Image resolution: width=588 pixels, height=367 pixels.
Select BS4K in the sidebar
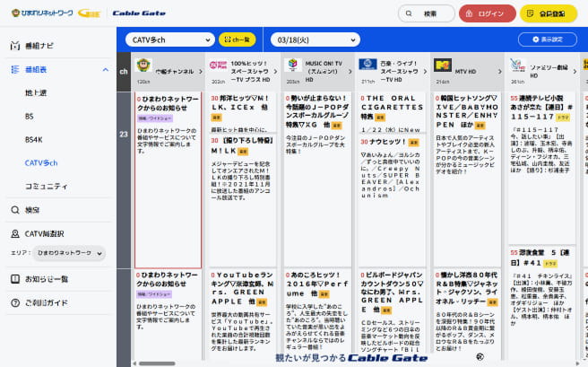(x=35, y=139)
